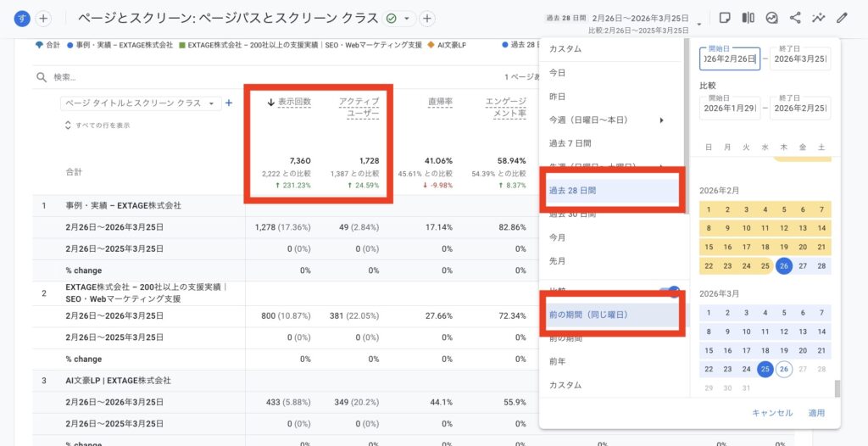Select 昨日 in the date preset list
Viewport: 868px width, 446px height.
pos(557,97)
